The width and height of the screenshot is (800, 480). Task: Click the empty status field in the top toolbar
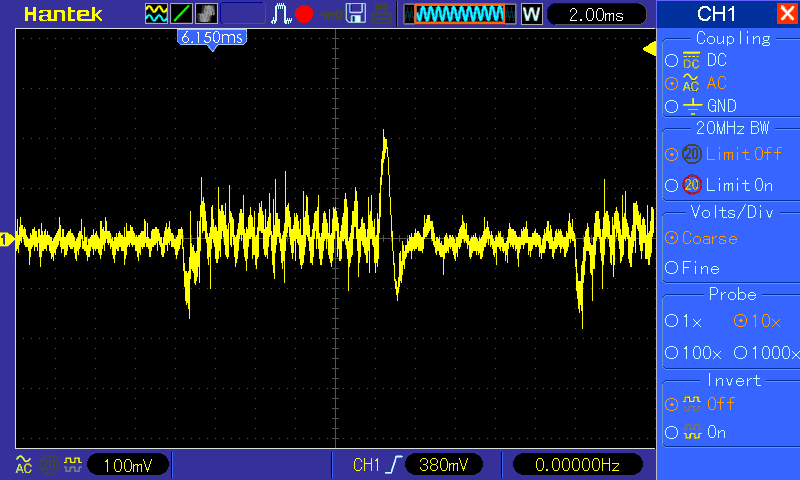(x=243, y=14)
